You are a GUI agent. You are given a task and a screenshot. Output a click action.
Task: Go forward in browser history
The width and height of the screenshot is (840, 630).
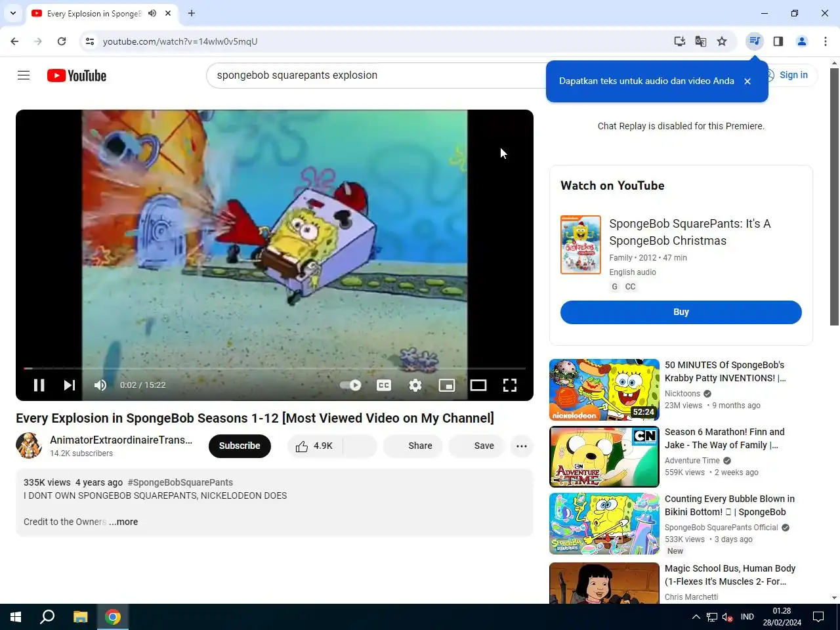38,41
